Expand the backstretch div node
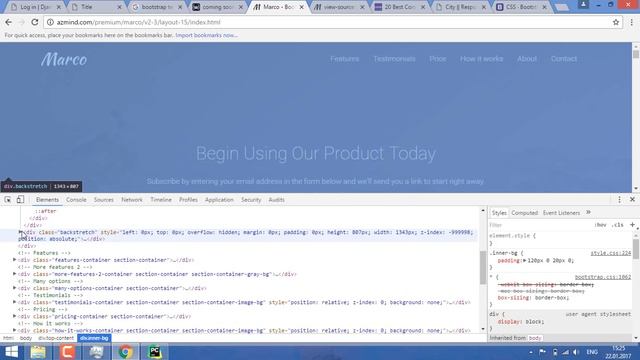 click(x=20, y=232)
